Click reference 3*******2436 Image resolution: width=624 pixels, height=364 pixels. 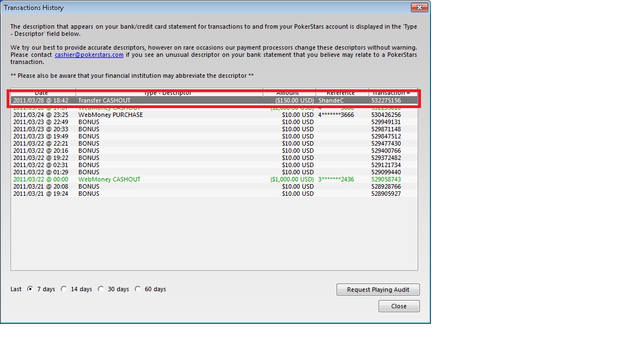(336, 179)
